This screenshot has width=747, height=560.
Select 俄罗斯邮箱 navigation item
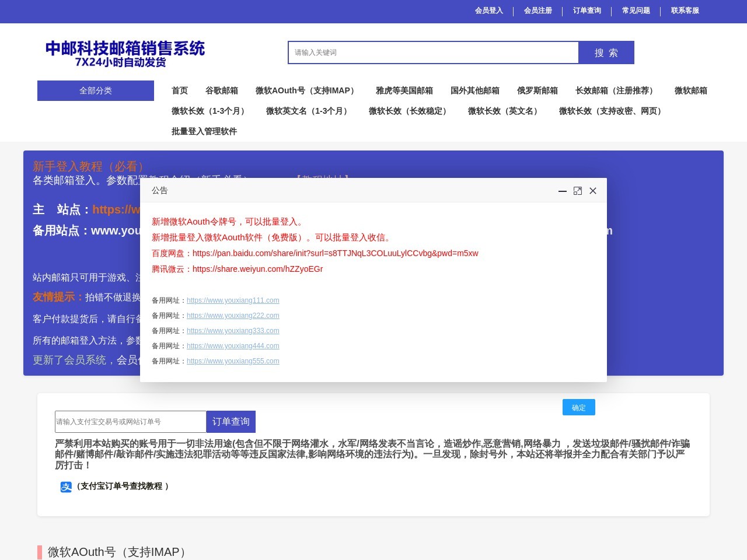pos(537,90)
